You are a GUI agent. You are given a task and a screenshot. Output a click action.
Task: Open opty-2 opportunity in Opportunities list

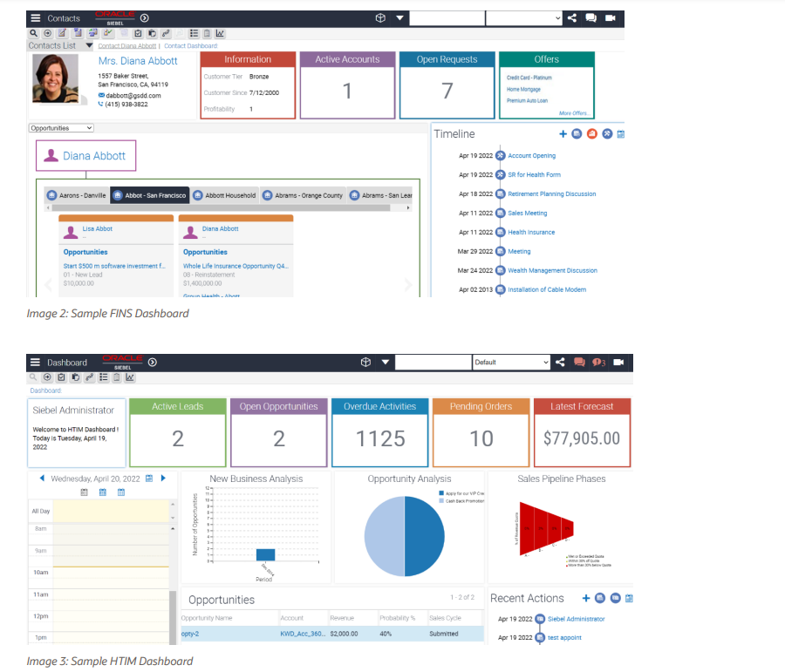click(x=190, y=634)
